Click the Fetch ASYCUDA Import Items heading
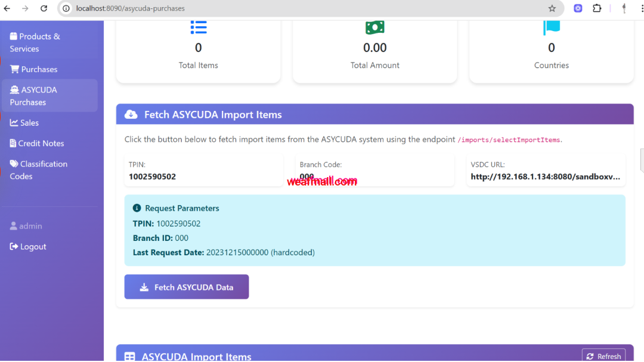 click(213, 115)
